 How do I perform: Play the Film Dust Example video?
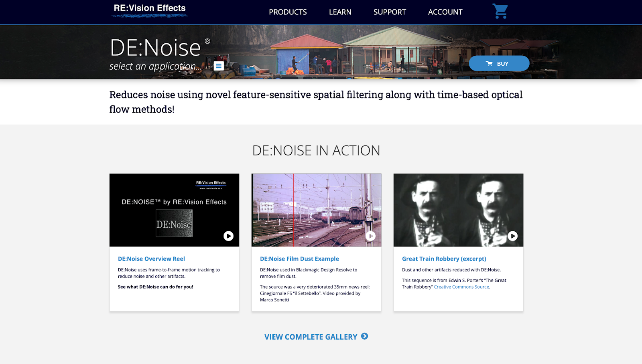(370, 236)
